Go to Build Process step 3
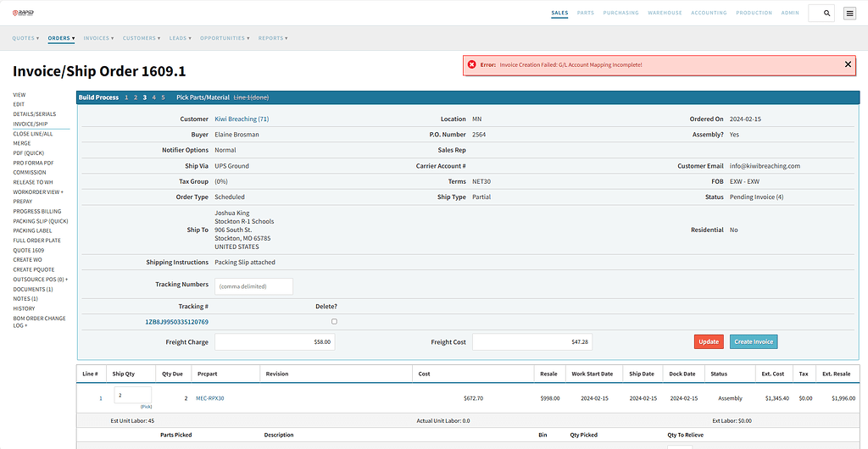The height and width of the screenshot is (449, 868). coord(145,97)
